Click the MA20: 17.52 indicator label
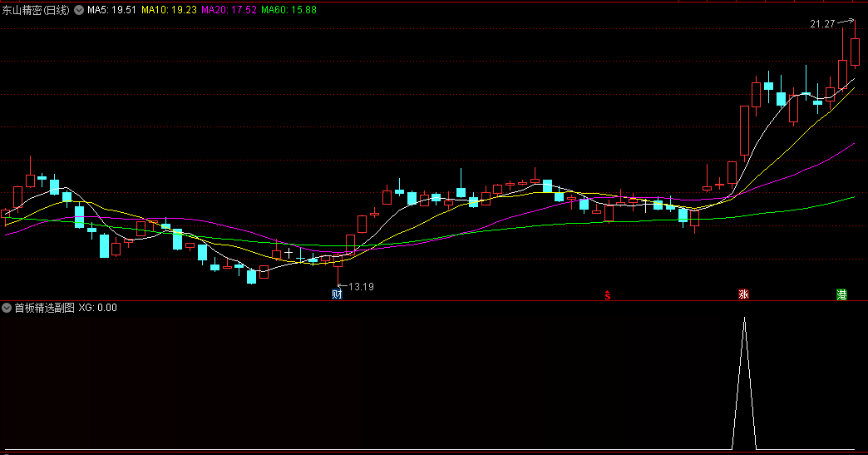 [229, 10]
